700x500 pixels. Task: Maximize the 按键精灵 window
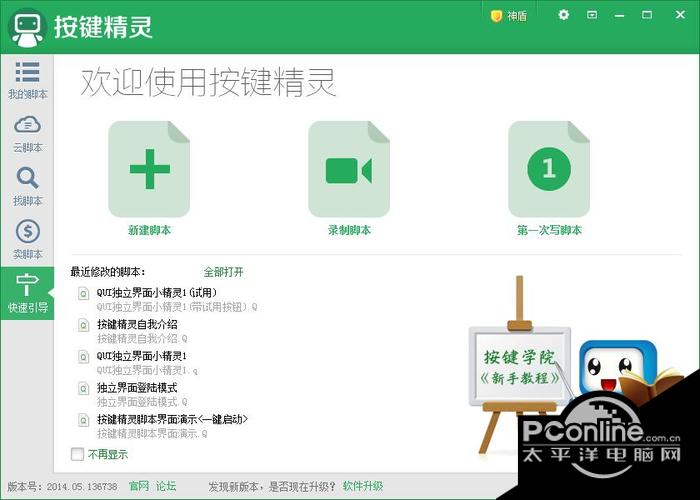(647, 15)
